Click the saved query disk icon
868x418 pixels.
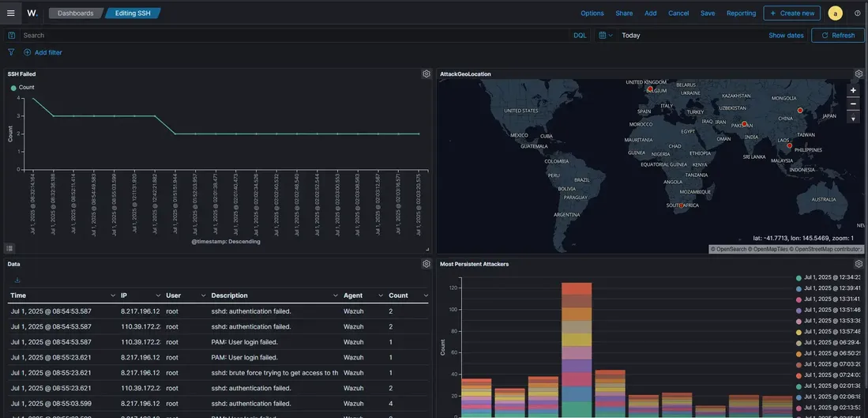12,36
